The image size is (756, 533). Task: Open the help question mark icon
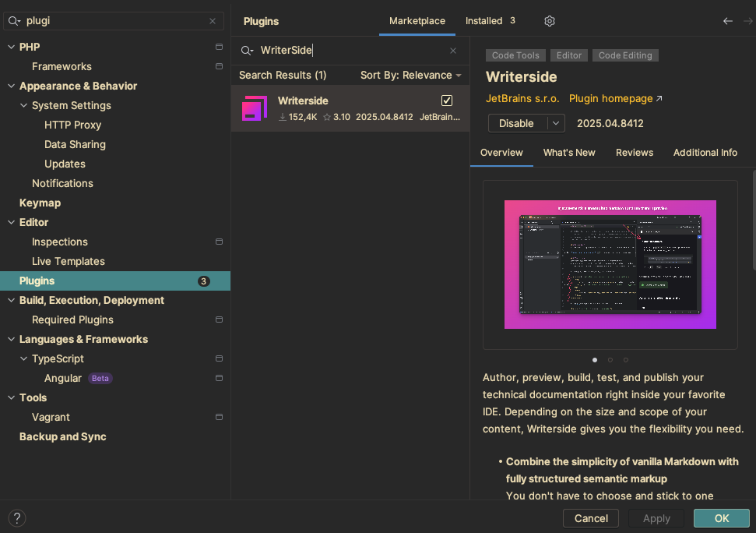click(x=17, y=518)
